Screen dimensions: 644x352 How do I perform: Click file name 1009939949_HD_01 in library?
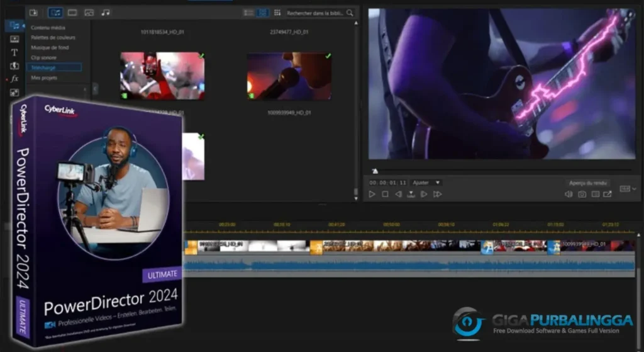point(289,113)
